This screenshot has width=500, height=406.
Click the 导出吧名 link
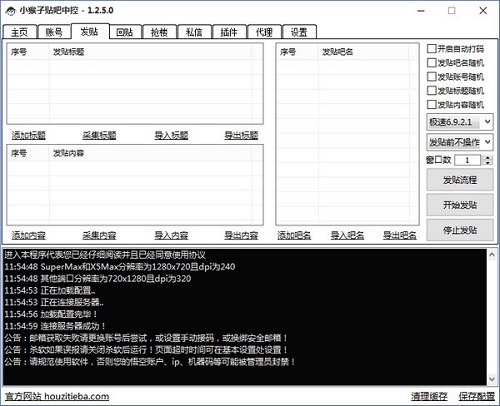tap(400, 236)
